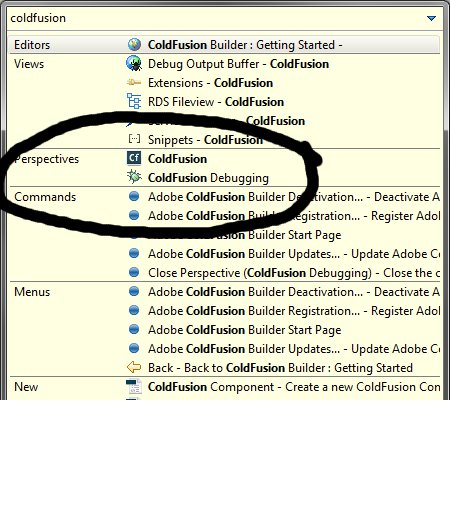Select Back to ColdFusion Builder Getting Started

[x=280, y=368]
